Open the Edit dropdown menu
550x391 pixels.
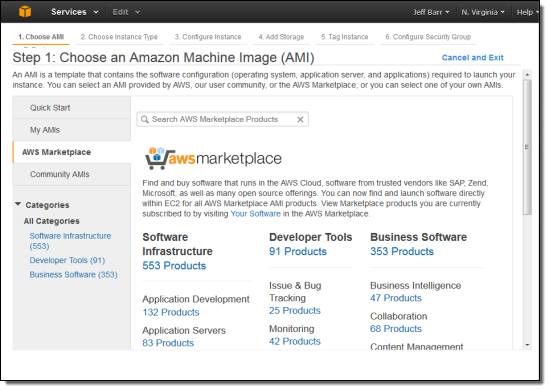[x=126, y=12]
